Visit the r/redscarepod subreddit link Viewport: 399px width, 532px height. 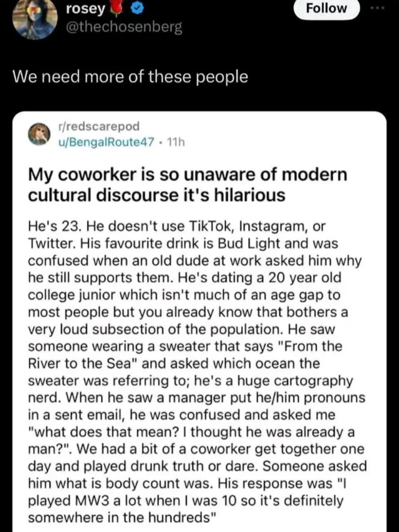pyautogui.click(x=98, y=126)
